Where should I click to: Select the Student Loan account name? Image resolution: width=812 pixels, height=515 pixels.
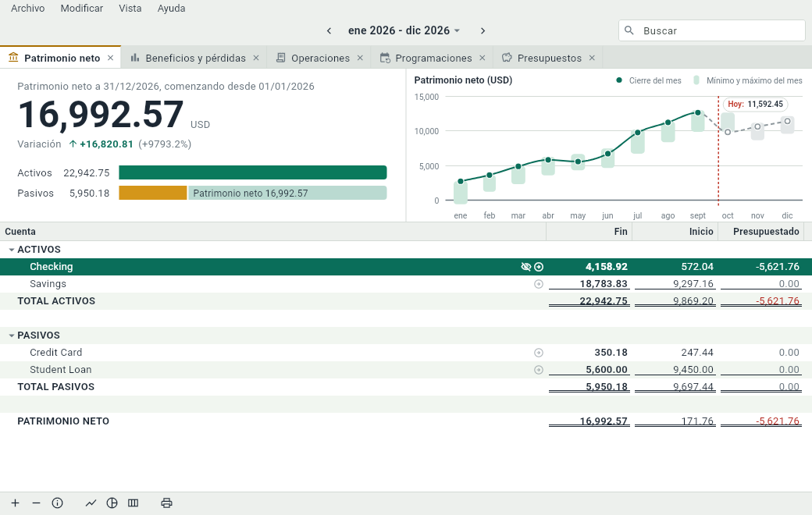pos(61,370)
